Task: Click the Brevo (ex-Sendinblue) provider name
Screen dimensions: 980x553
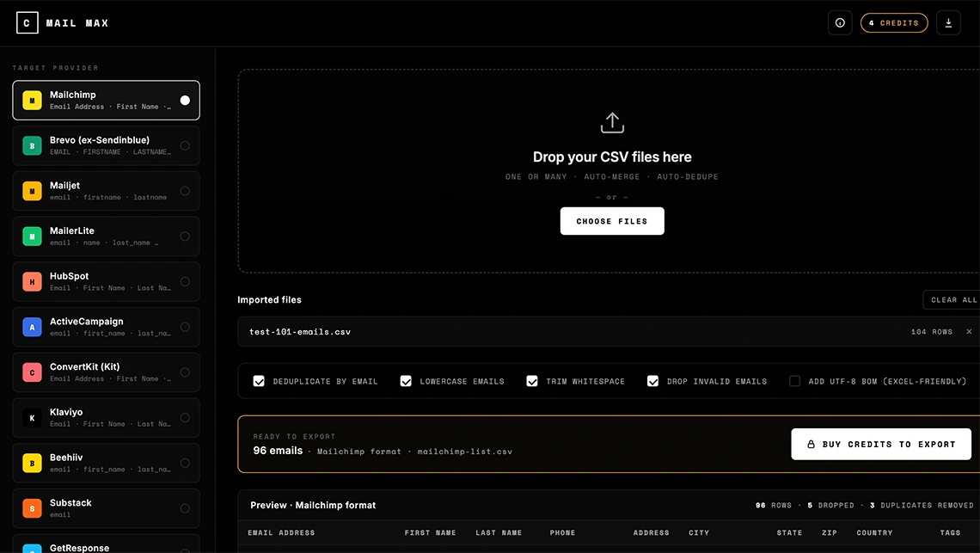Action: [x=100, y=140]
